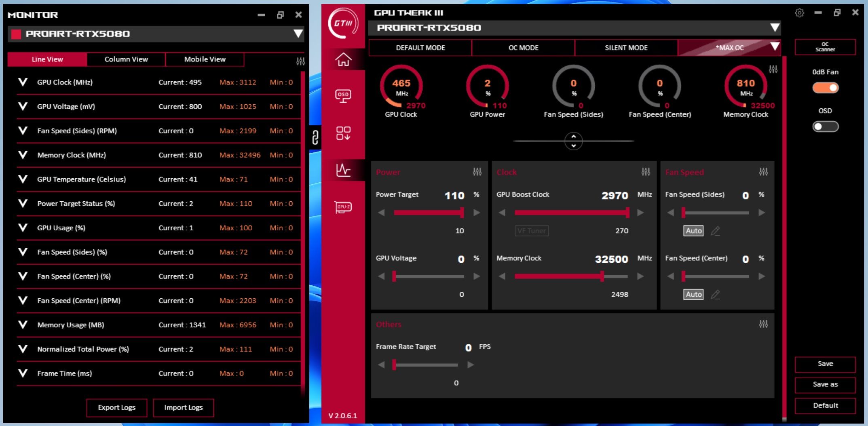Edit Fan Speed (Sides) curve pencil icon

(715, 231)
